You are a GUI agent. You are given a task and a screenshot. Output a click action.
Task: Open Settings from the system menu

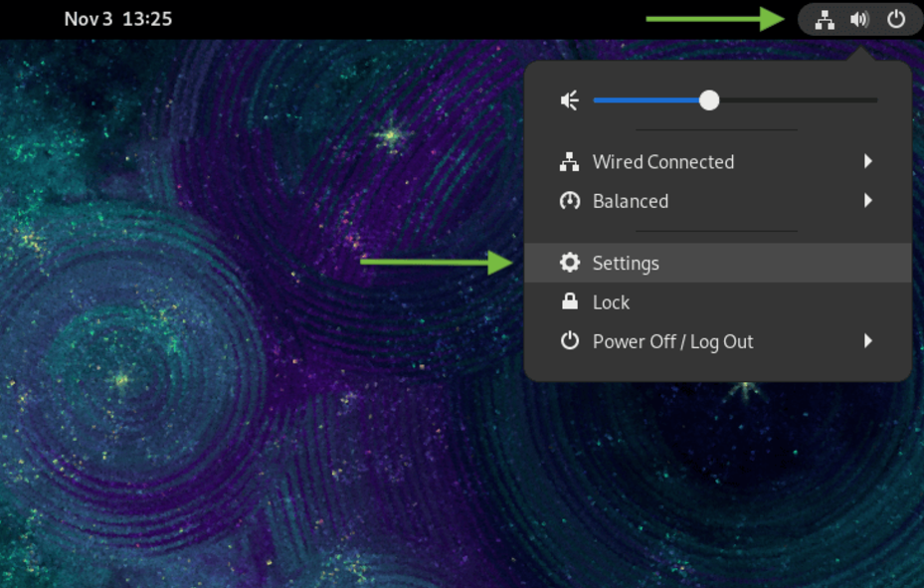pos(717,263)
